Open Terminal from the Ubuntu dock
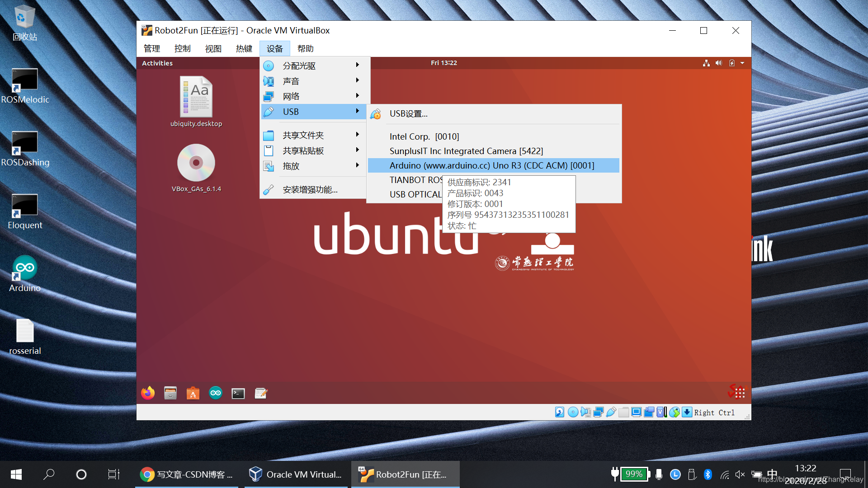The width and height of the screenshot is (868, 488). (x=238, y=393)
